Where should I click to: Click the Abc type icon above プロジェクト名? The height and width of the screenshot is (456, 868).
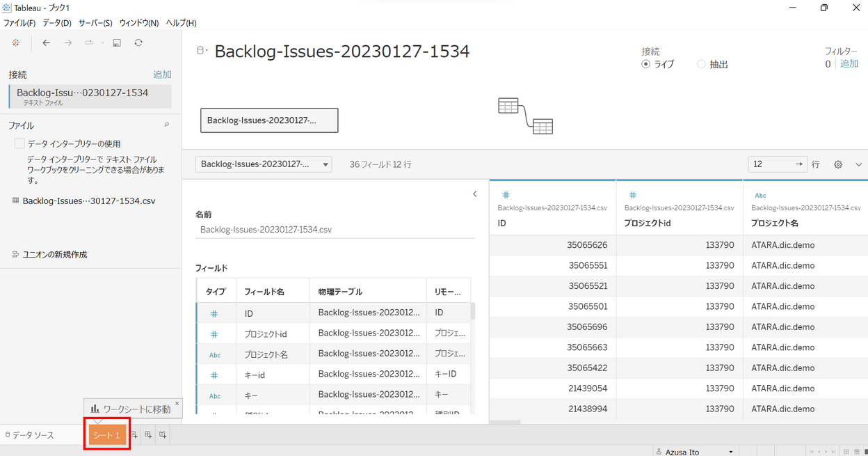[760, 196]
